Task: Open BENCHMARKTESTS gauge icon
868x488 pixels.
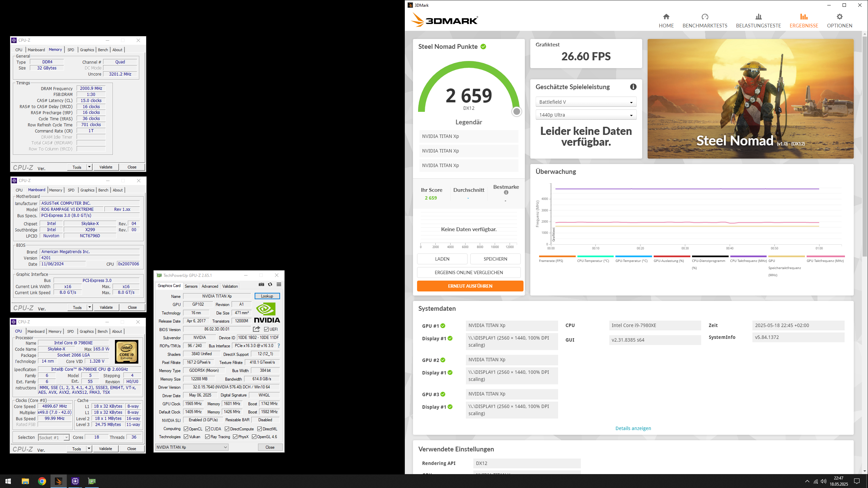Action: [705, 17]
